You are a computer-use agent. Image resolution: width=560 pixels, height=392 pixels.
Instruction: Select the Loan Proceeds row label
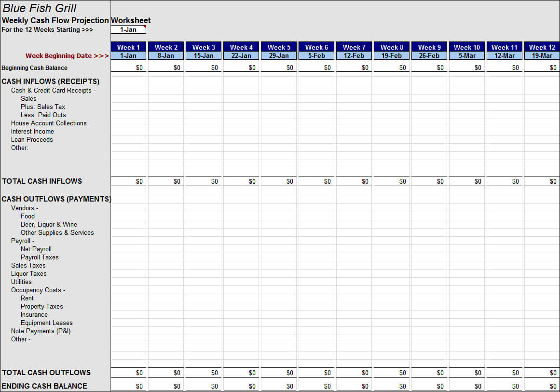32,140
